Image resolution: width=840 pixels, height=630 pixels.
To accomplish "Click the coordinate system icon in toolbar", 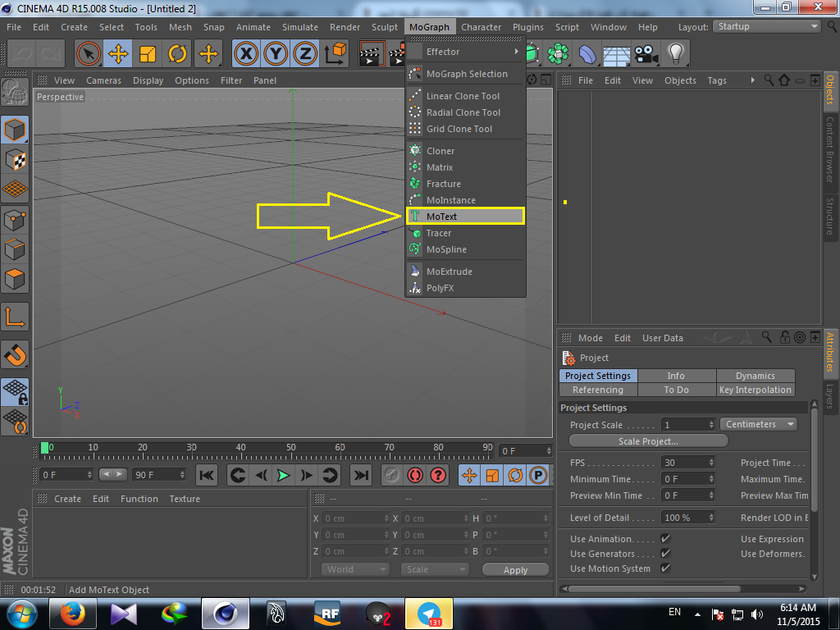I will tap(336, 54).
